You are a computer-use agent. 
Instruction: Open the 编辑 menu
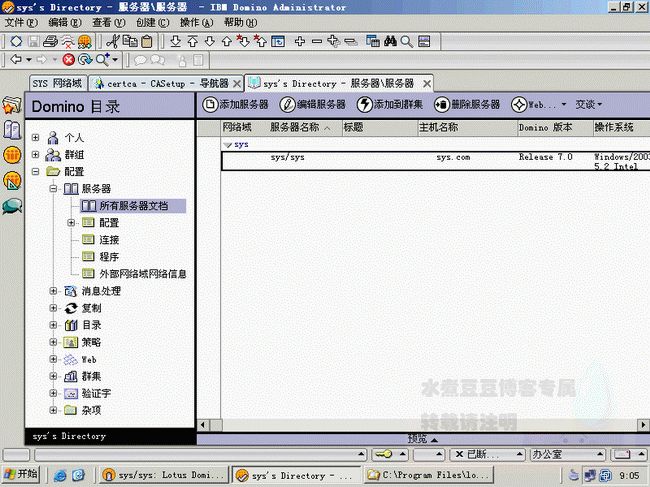point(65,22)
